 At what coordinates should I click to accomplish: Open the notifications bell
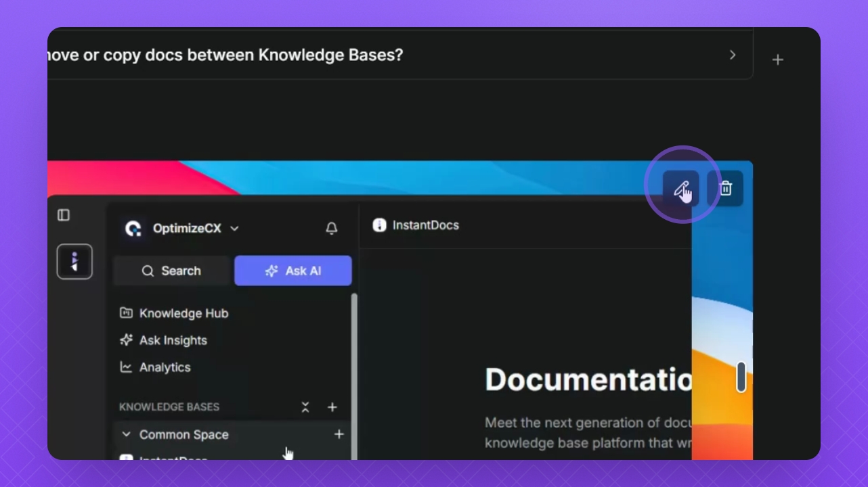coord(332,229)
